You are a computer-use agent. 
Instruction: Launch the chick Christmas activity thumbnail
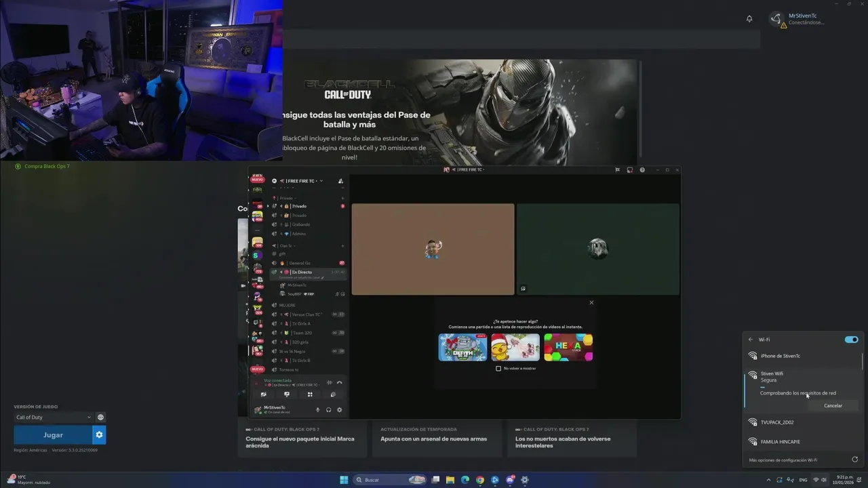point(515,347)
